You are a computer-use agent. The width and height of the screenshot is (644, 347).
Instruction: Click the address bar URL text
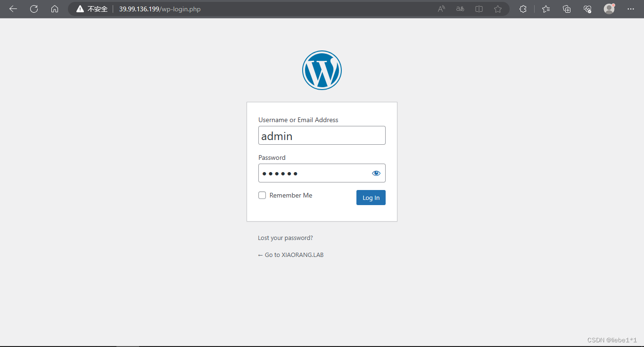click(x=160, y=9)
